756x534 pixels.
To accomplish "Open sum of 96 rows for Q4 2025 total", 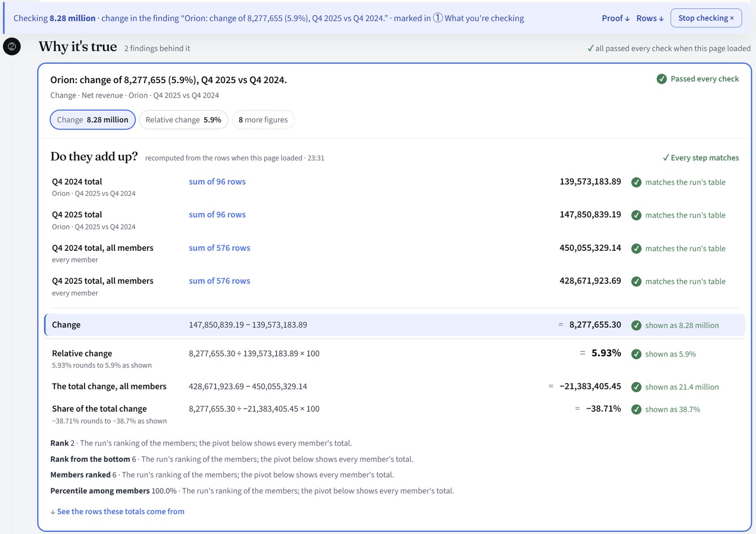I will coord(217,215).
